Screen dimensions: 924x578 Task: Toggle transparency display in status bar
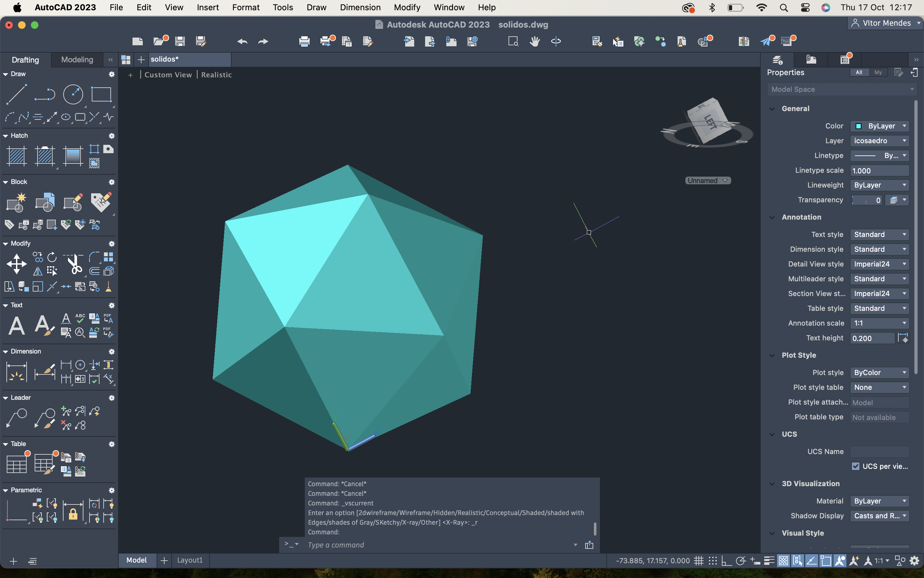tap(783, 561)
